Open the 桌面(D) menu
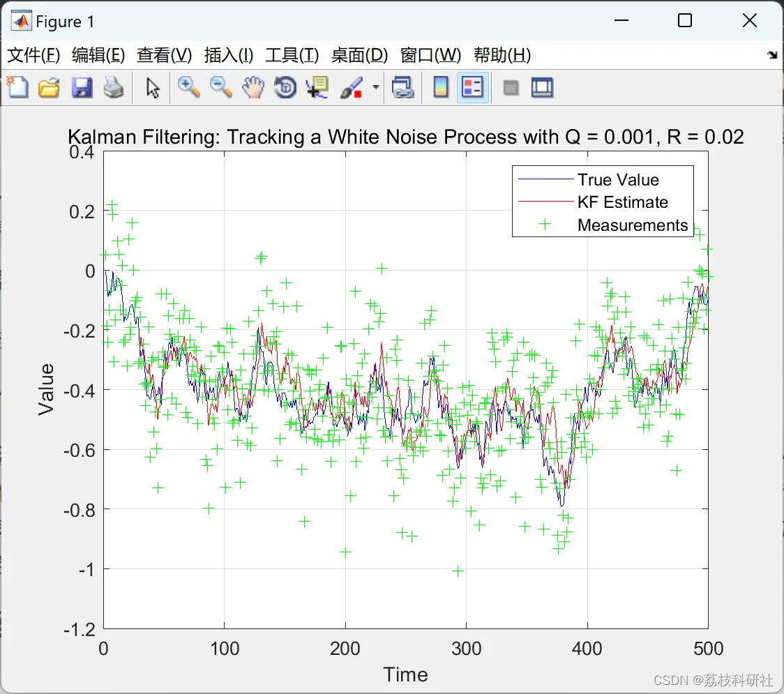The width and height of the screenshot is (784, 694). tap(359, 55)
